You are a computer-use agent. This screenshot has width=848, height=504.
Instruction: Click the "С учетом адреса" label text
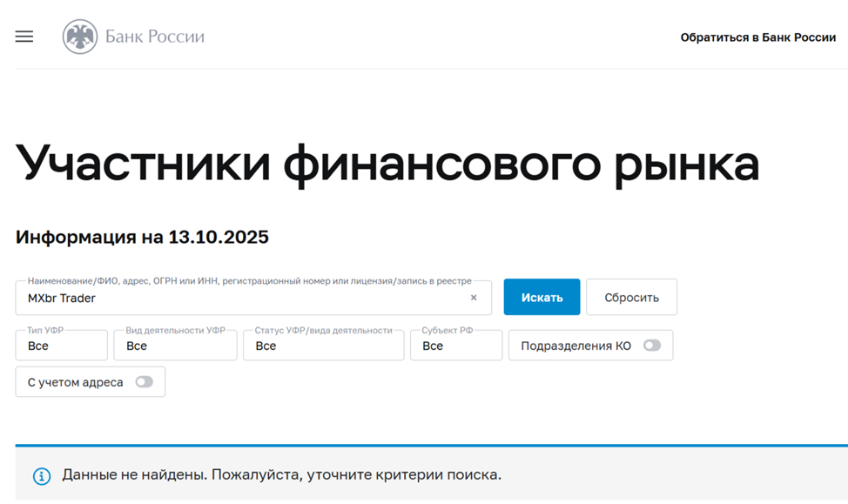pyautogui.click(x=76, y=382)
